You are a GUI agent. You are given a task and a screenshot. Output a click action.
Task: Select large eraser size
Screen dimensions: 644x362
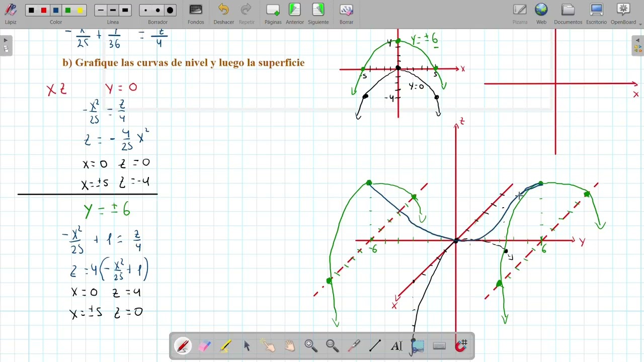[170, 10]
